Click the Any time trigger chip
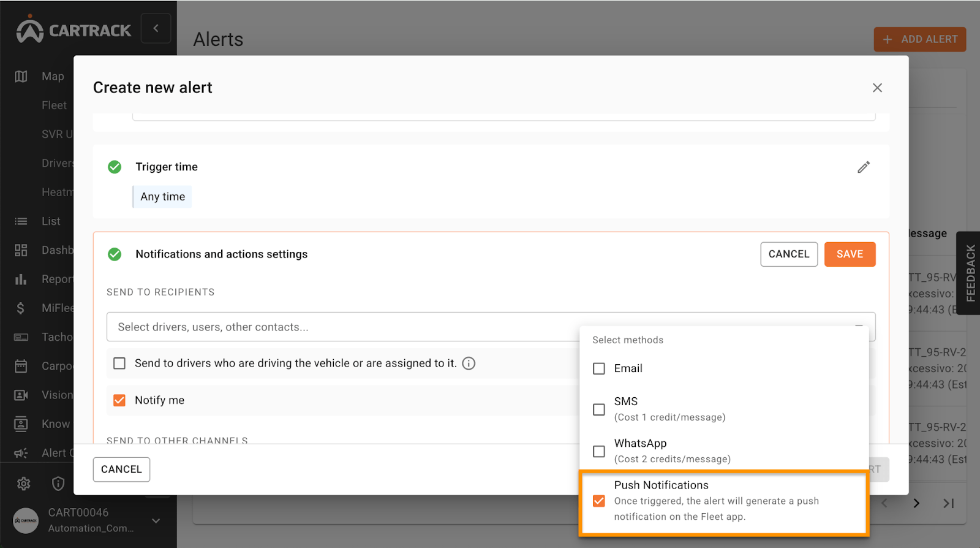 (162, 197)
